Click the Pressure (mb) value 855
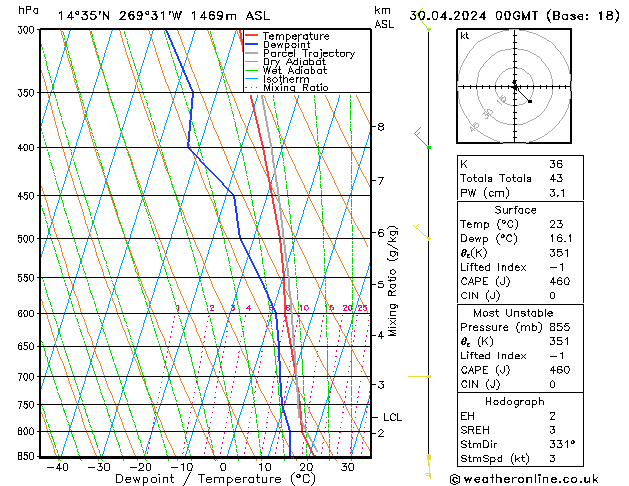The height and width of the screenshot is (486, 629). tap(560, 327)
